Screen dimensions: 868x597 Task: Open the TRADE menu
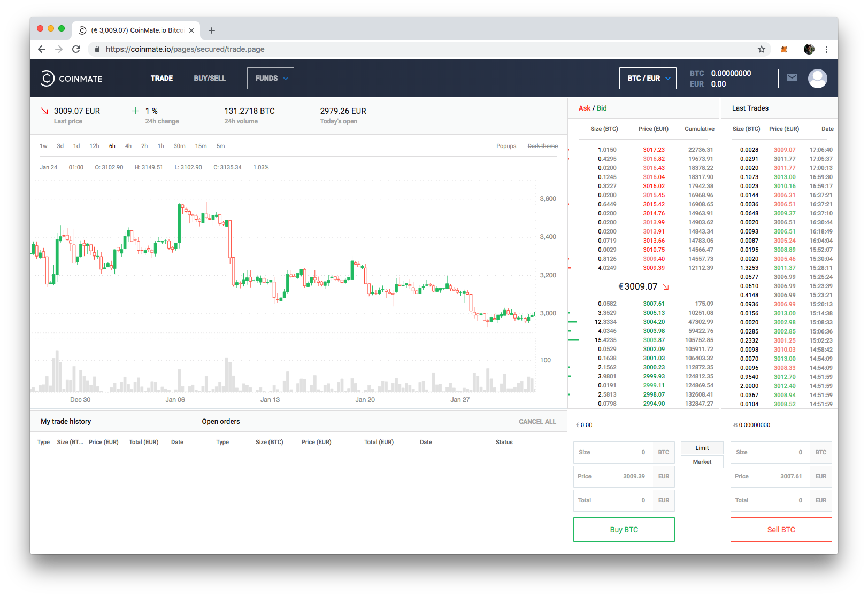pos(162,78)
